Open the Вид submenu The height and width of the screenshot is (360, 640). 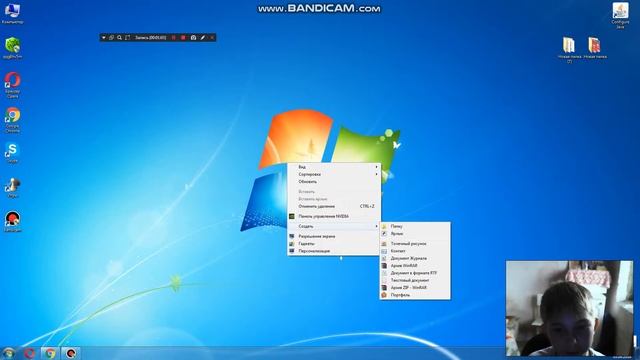(x=334, y=167)
